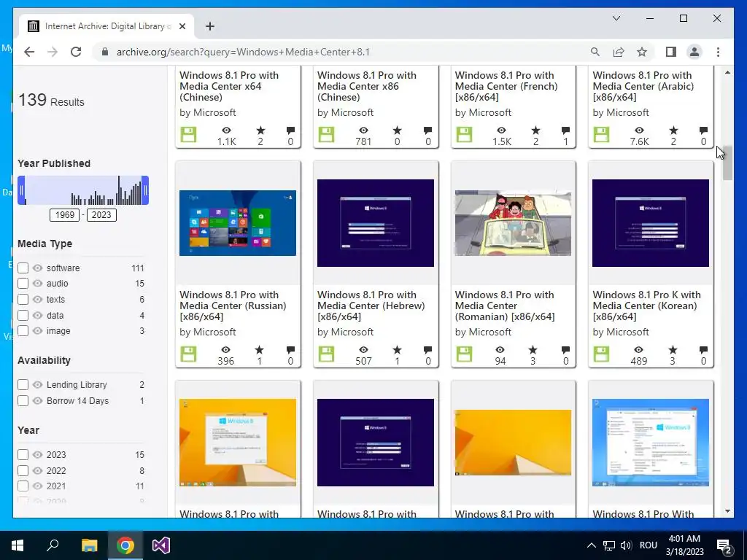The width and height of the screenshot is (747, 560).
Task: Open Windows 8.1 Pro K (Korean) title
Action: pos(646,306)
